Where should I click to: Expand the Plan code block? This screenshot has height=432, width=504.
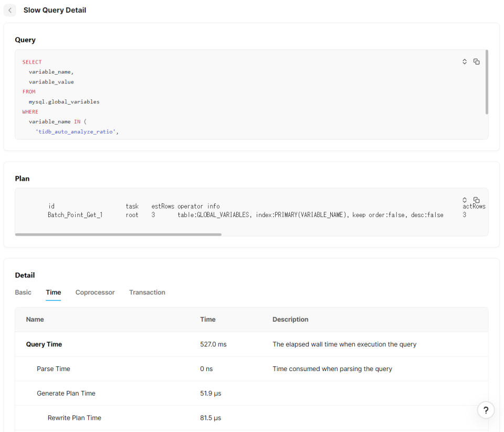click(465, 200)
